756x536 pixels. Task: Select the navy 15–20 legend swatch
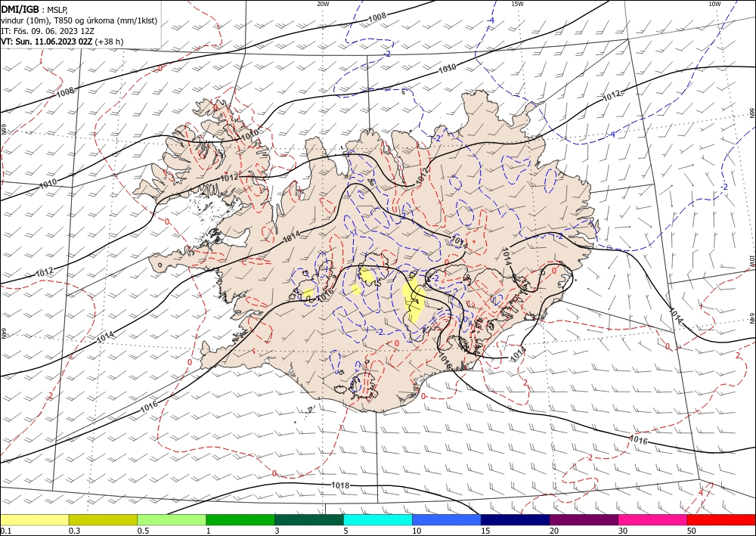coord(515,519)
